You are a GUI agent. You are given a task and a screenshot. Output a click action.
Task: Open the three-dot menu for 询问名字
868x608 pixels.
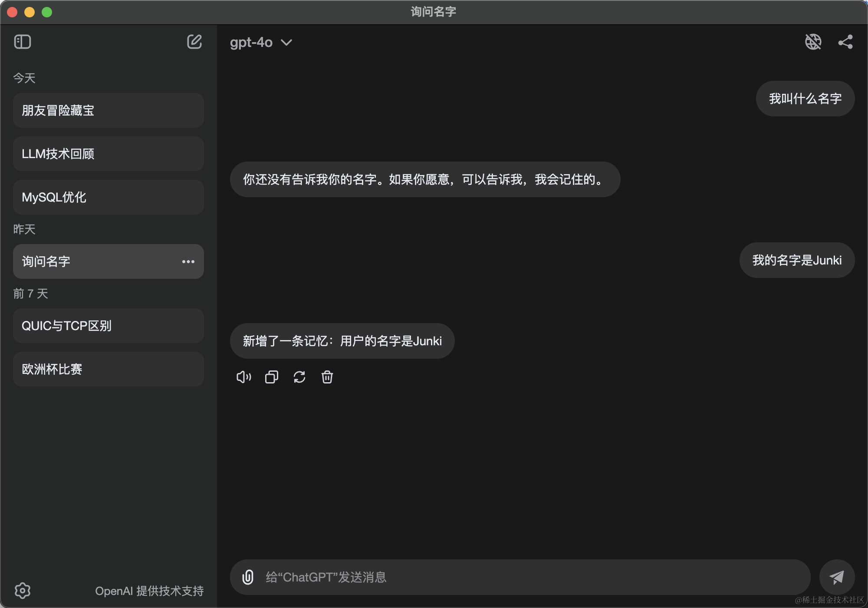188,261
